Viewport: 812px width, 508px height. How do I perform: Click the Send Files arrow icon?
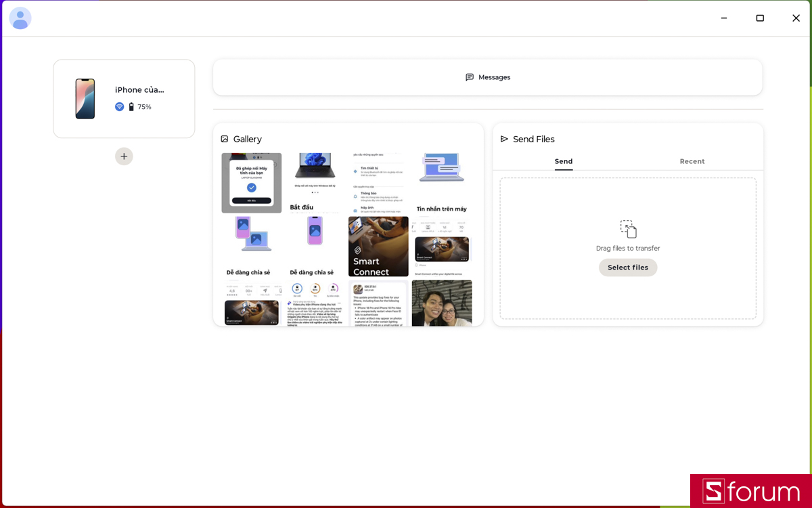[504, 139]
